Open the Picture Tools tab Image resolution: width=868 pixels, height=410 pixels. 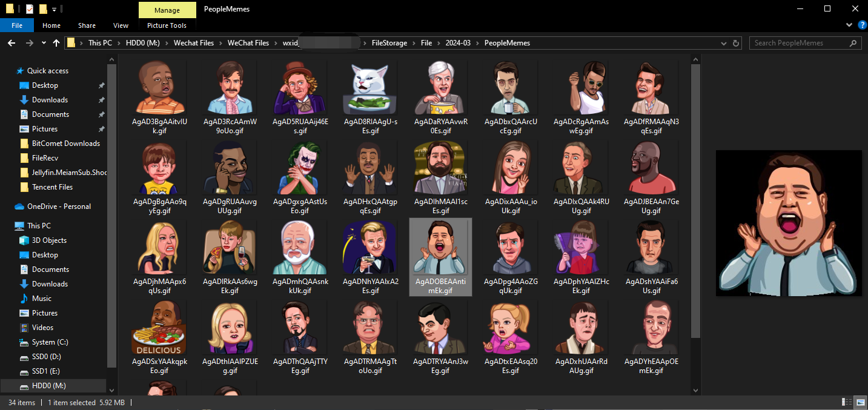[167, 25]
